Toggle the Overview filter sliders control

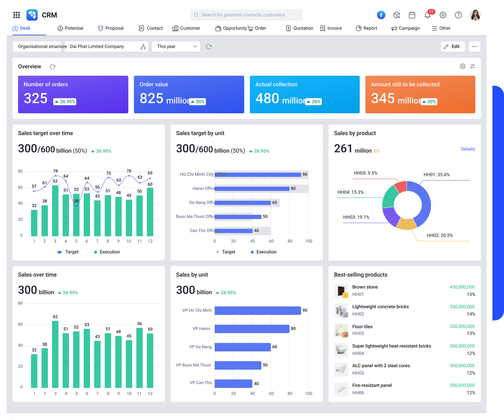pyautogui.click(x=472, y=66)
